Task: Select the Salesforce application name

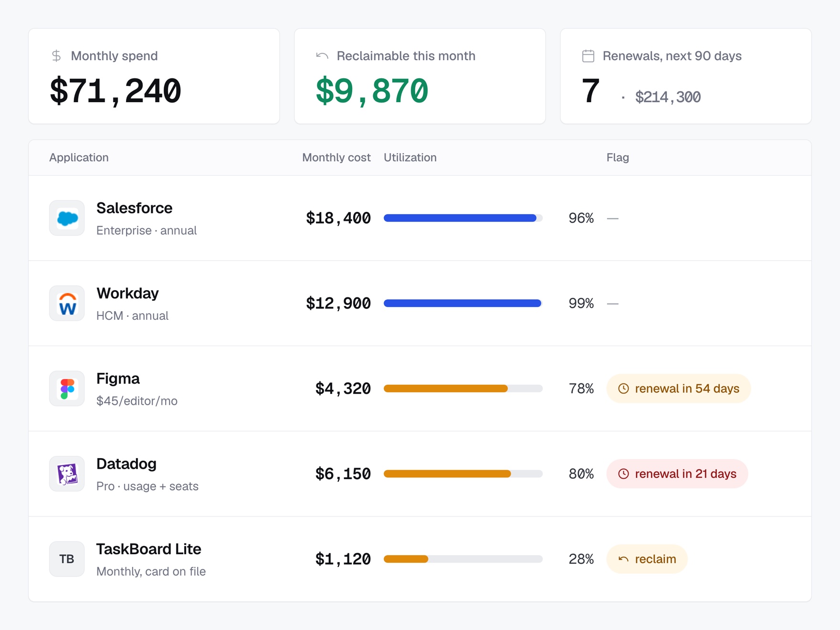Action: (134, 208)
